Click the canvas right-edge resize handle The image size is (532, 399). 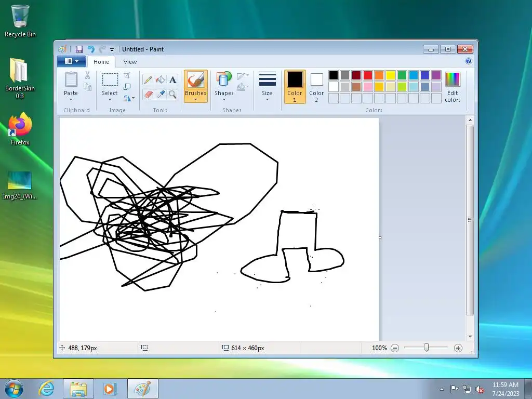380,237
